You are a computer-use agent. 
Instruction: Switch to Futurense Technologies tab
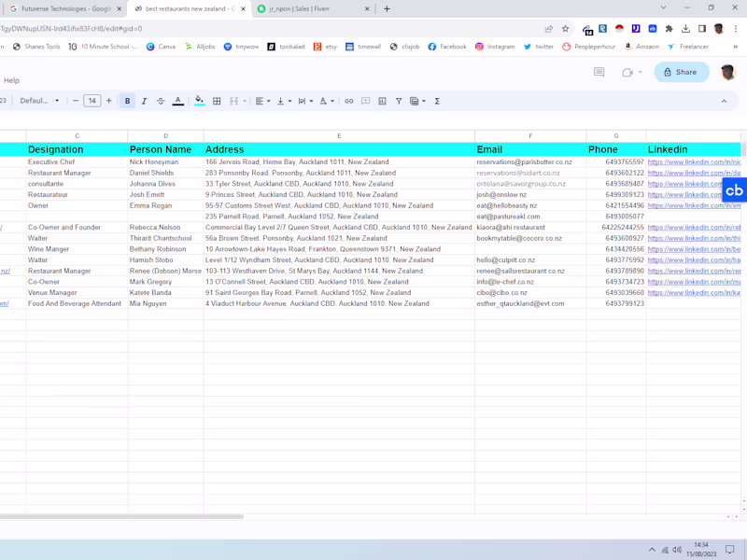tap(65, 8)
